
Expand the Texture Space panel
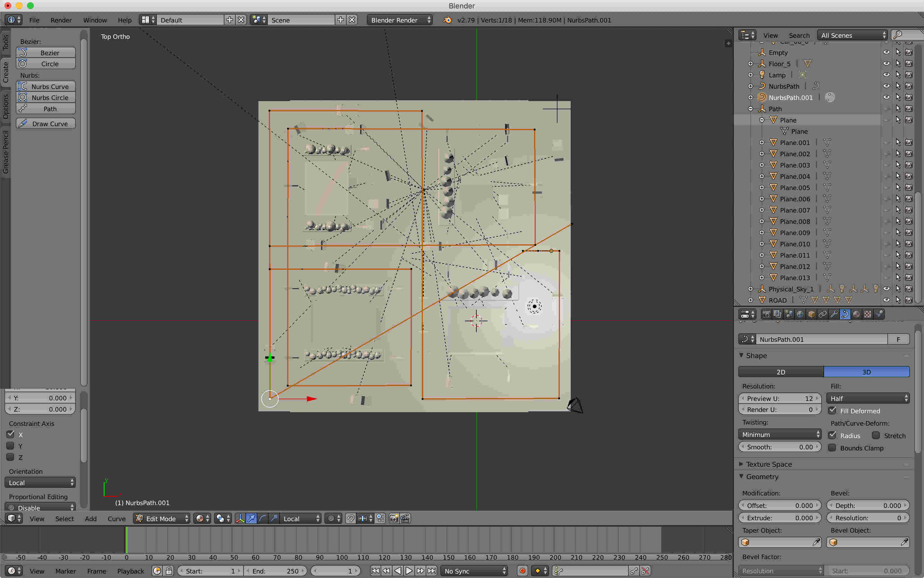769,464
